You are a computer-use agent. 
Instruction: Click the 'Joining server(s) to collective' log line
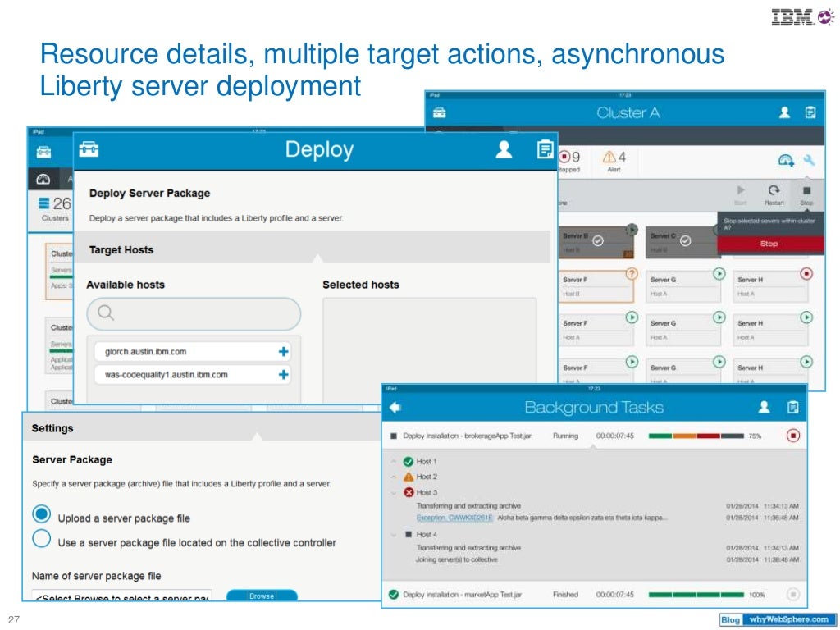click(457, 559)
